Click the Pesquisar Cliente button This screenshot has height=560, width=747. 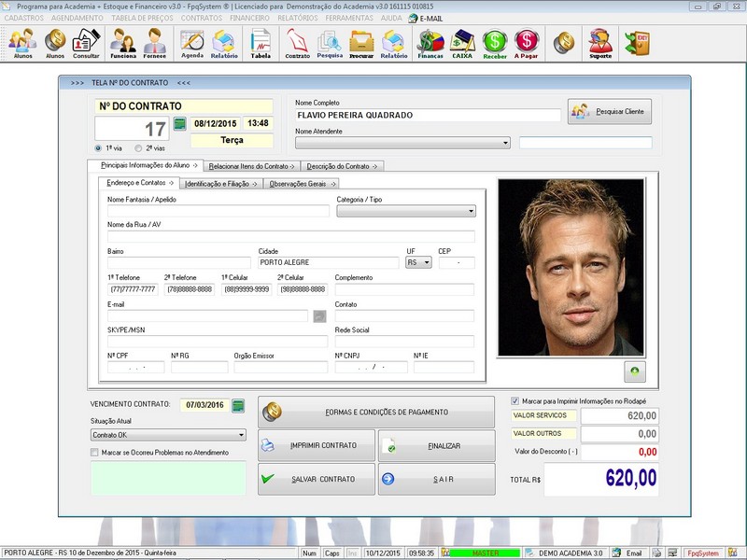click(x=610, y=111)
